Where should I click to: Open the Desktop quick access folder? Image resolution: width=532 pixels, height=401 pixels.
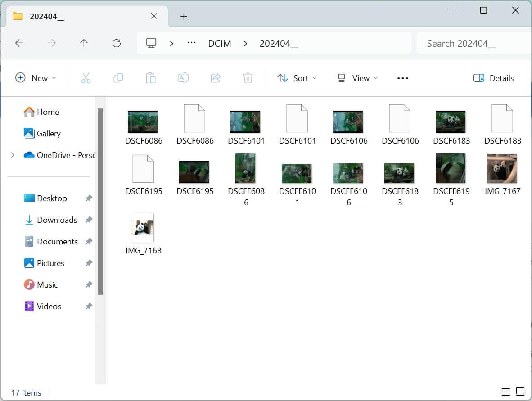point(45,198)
